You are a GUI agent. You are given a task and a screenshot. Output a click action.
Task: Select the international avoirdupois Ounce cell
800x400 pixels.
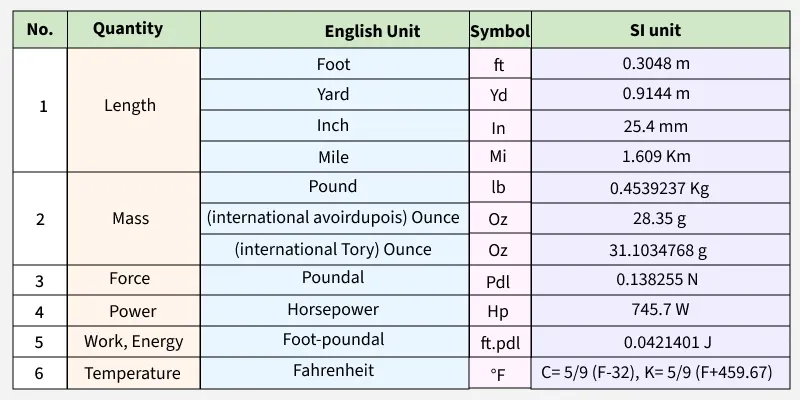click(333, 217)
